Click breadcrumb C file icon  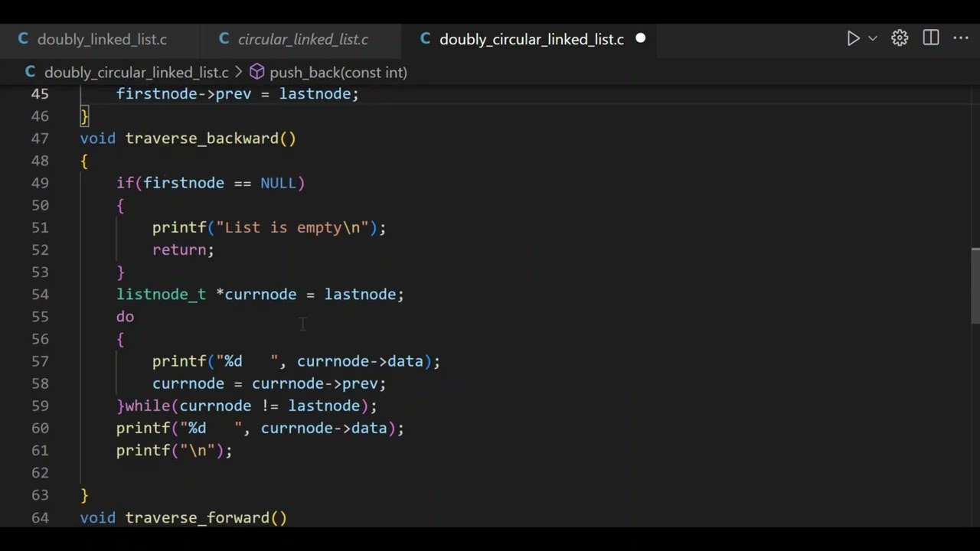(31, 72)
